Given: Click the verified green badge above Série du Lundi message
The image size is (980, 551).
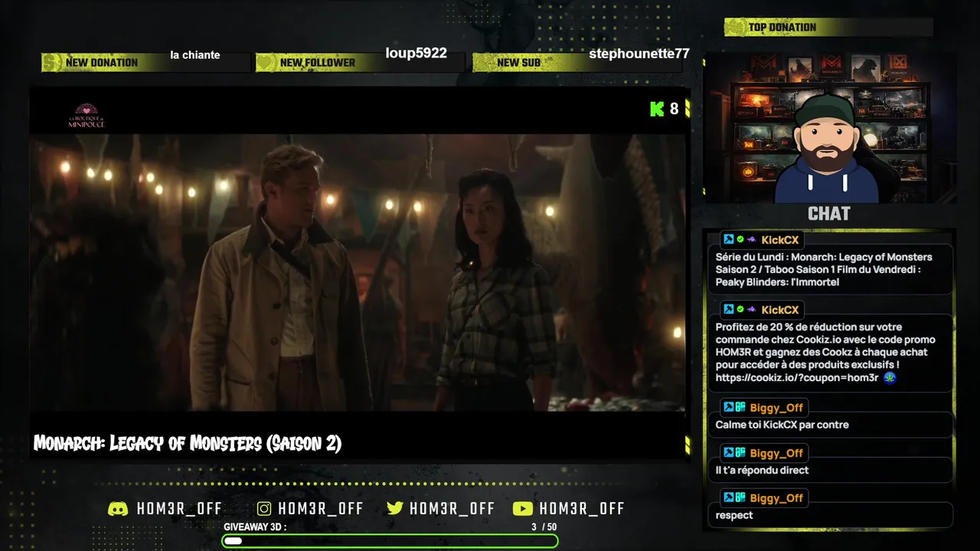Looking at the screenshot, I should (740, 240).
